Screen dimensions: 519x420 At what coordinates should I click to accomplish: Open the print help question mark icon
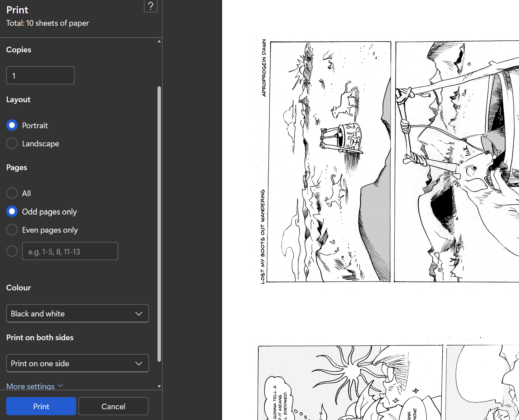pos(150,6)
